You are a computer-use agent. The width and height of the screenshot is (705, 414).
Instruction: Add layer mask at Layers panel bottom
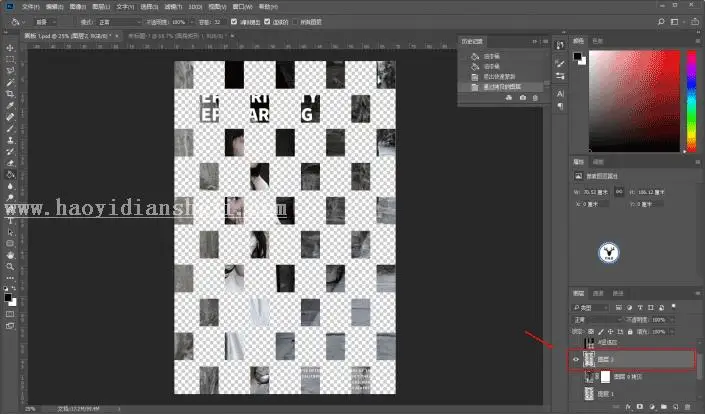[x=640, y=407]
